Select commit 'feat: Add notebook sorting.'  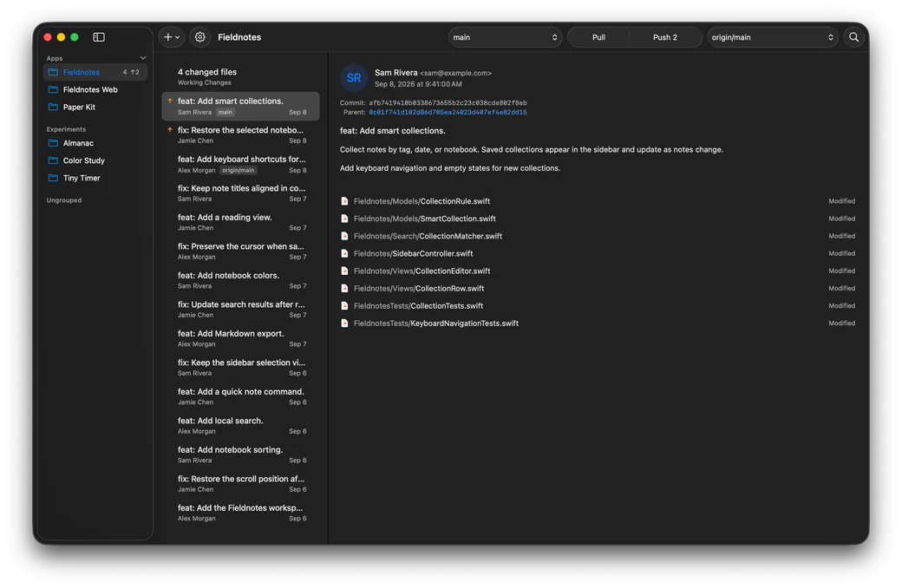pos(240,454)
